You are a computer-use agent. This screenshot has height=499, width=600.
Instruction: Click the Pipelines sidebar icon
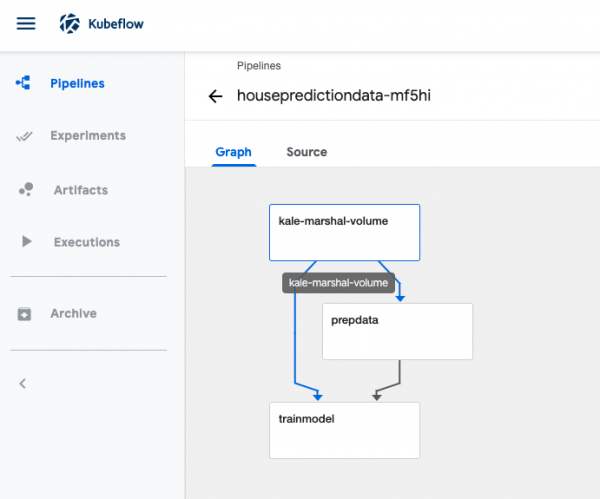tap(23, 84)
